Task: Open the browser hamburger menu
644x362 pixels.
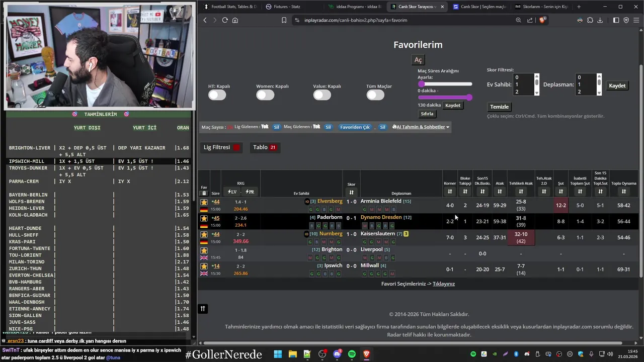Action: point(636,20)
